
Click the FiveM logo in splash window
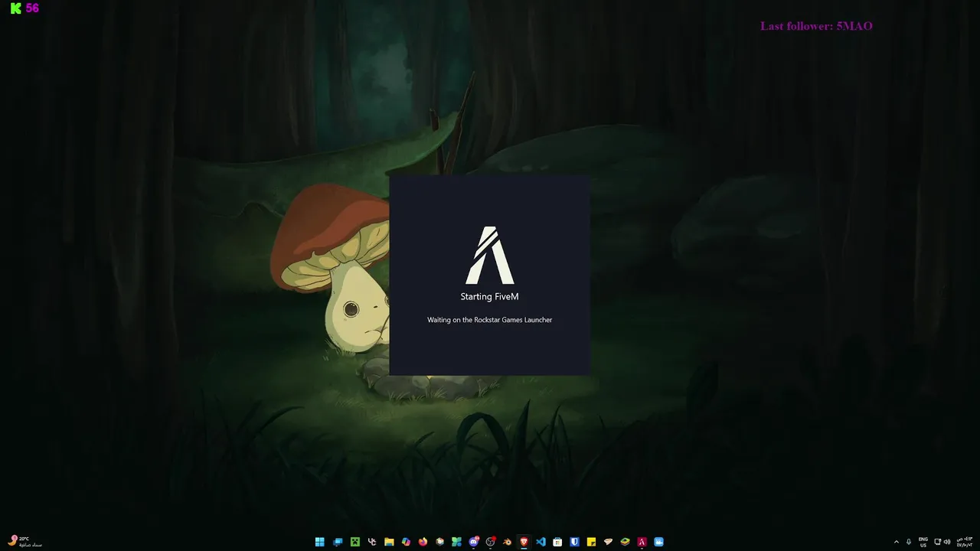(x=490, y=255)
